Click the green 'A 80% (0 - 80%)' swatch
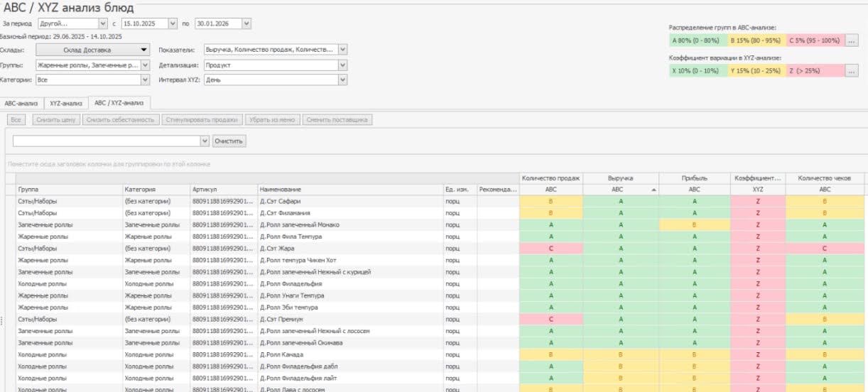This screenshot has width=868, height=392. (699, 40)
